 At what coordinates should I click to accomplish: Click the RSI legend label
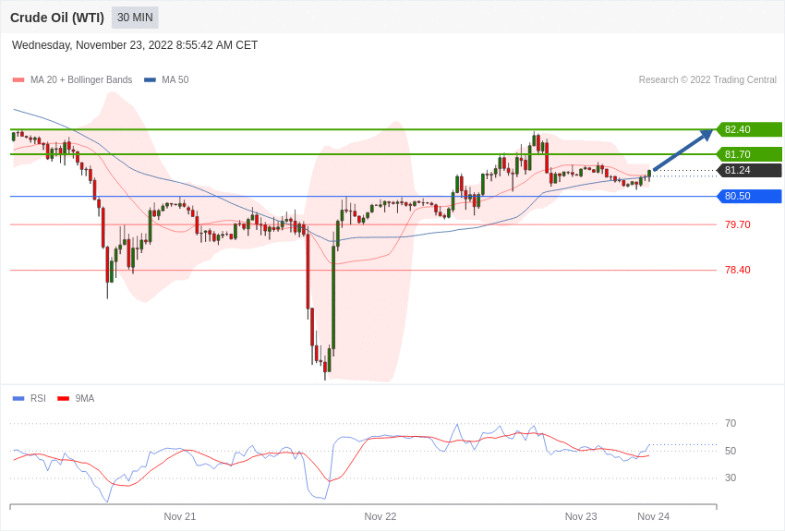38,399
